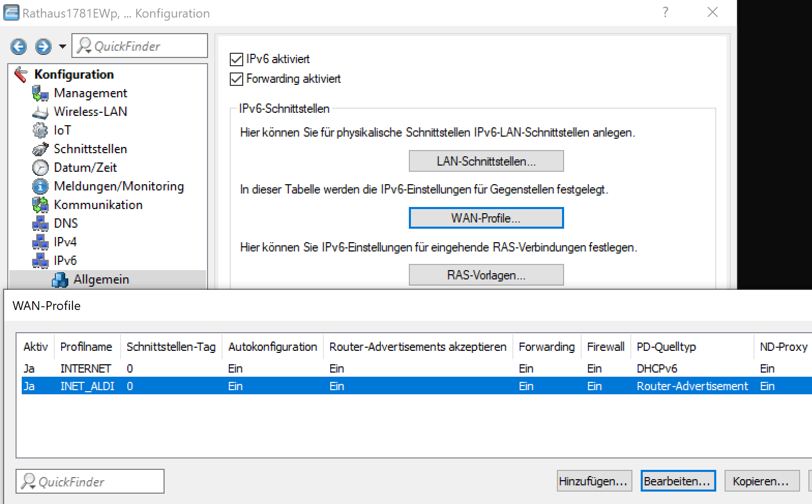Click the Firewall column header

point(606,347)
